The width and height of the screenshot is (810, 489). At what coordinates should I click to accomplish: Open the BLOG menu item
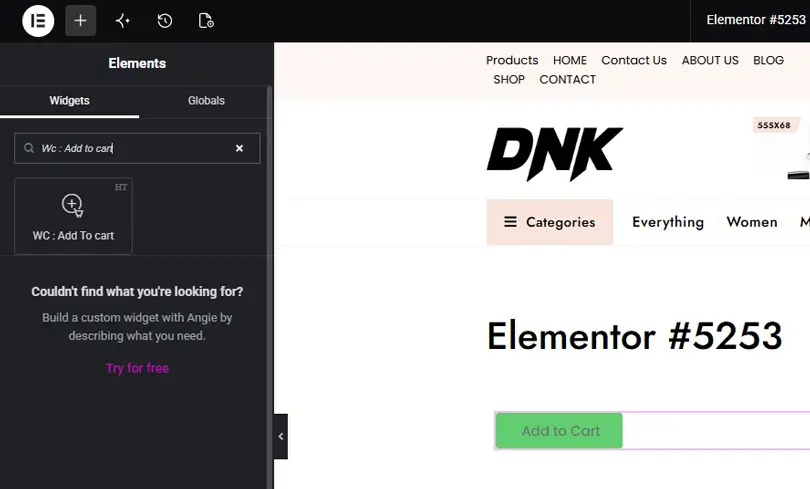tap(768, 60)
